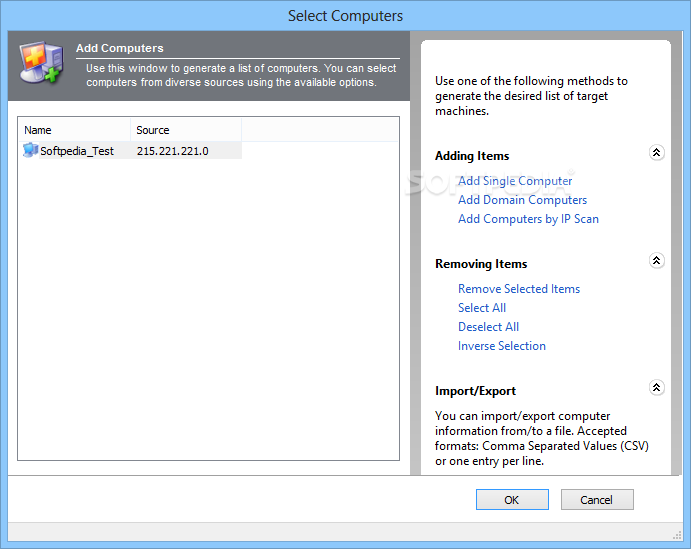
Task: Collapse the Import/Export section
Action: click(656, 387)
